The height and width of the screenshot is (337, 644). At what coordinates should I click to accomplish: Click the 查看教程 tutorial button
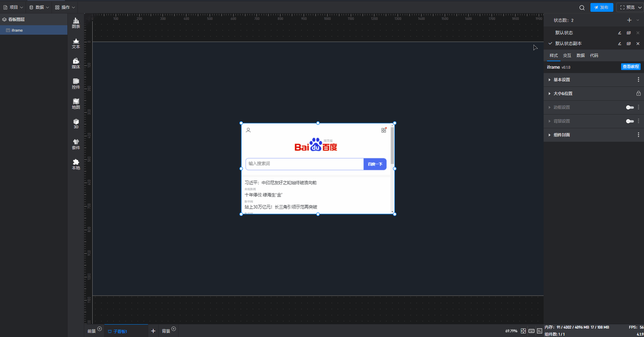631,67
